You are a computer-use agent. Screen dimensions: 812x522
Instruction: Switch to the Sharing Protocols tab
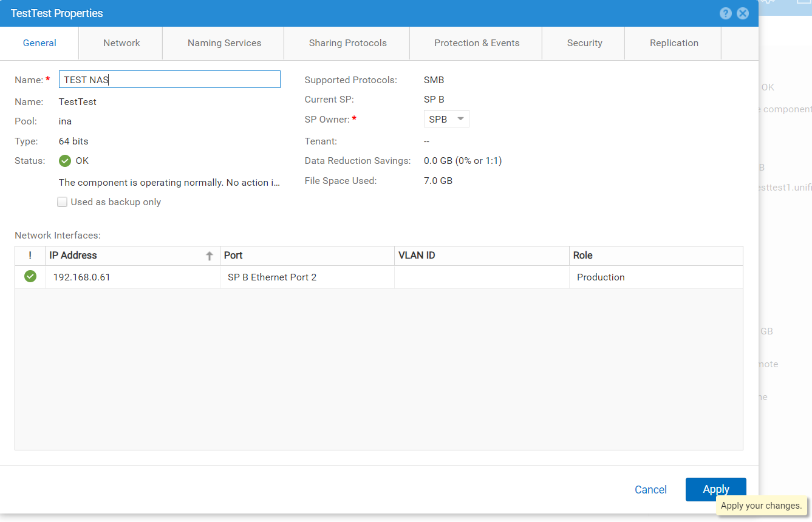[x=347, y=43]
